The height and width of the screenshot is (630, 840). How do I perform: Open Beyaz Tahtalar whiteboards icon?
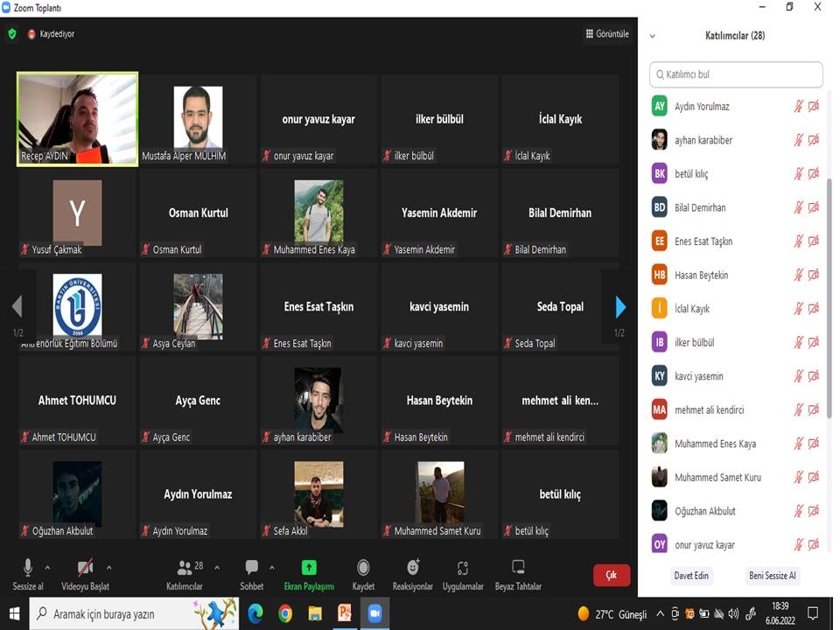pyautogui.click(x=518, y=568)
